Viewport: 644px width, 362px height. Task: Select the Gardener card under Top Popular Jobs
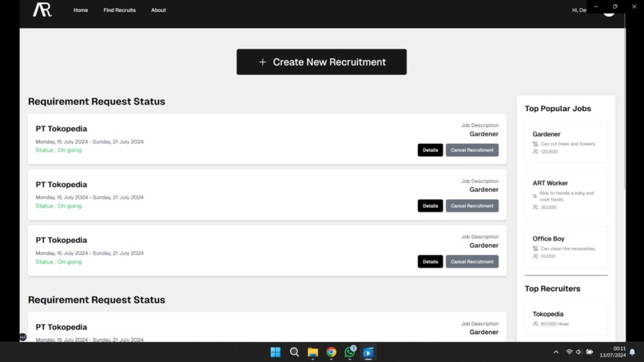pyautogui.click(x=566, y=142)
